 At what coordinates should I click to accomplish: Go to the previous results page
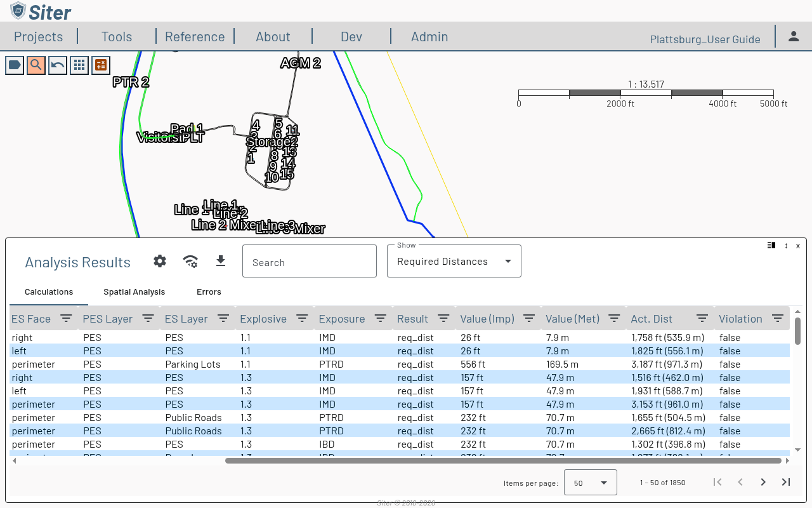point(740,482)
